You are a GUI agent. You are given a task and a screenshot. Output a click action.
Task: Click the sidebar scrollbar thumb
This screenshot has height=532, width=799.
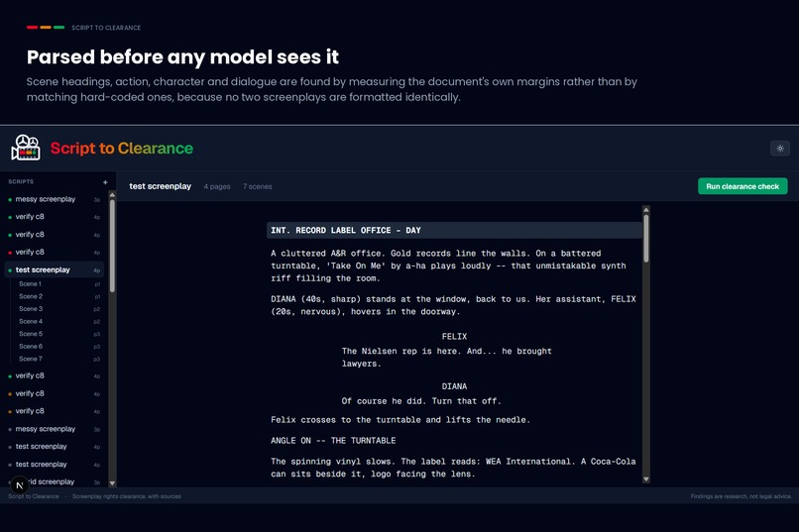[x=112, y=246]
